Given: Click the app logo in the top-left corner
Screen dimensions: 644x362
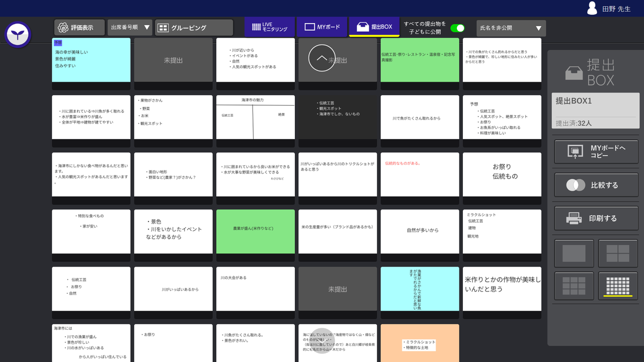Looking at the screenshot, I should point(18,35).
